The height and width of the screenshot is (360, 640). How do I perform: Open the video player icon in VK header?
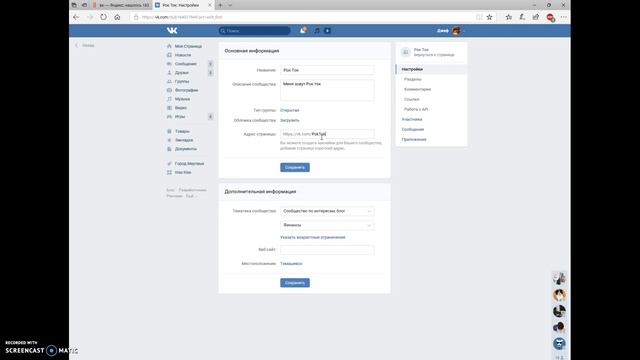[x=327, y=31]
